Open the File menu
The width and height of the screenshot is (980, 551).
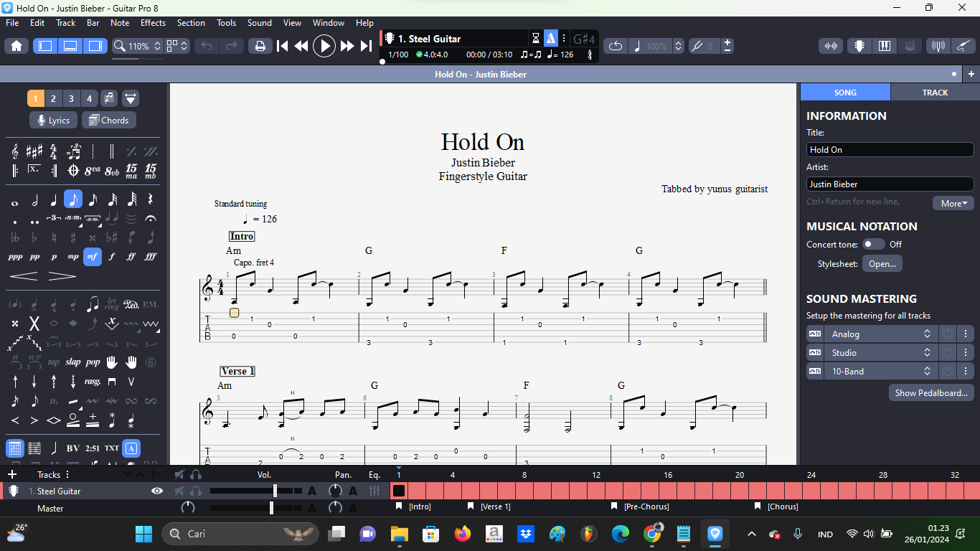pyautogui.click(x=12, y=23)
